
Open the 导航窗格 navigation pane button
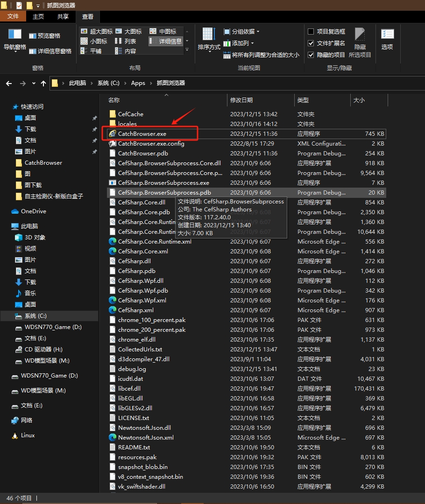coord(15,40)
